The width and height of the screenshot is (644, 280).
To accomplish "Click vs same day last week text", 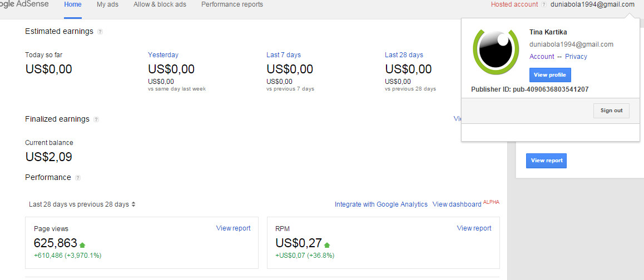I will tap(177, 89).
